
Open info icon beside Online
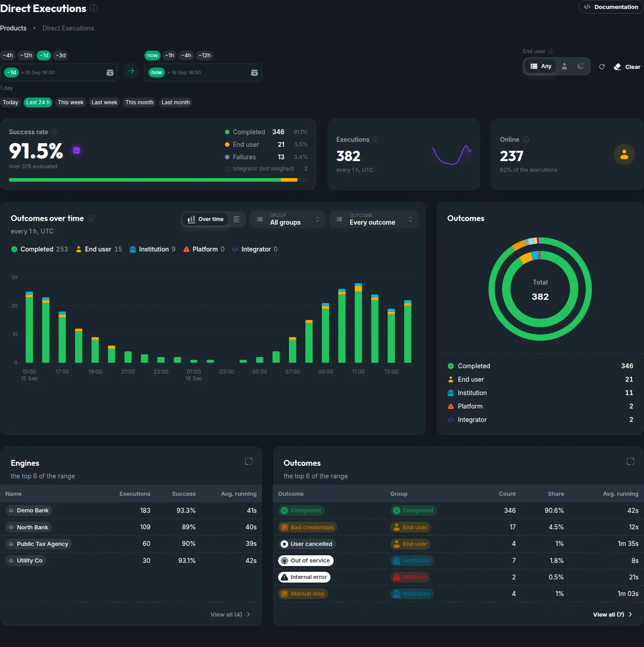coord(526,140)
